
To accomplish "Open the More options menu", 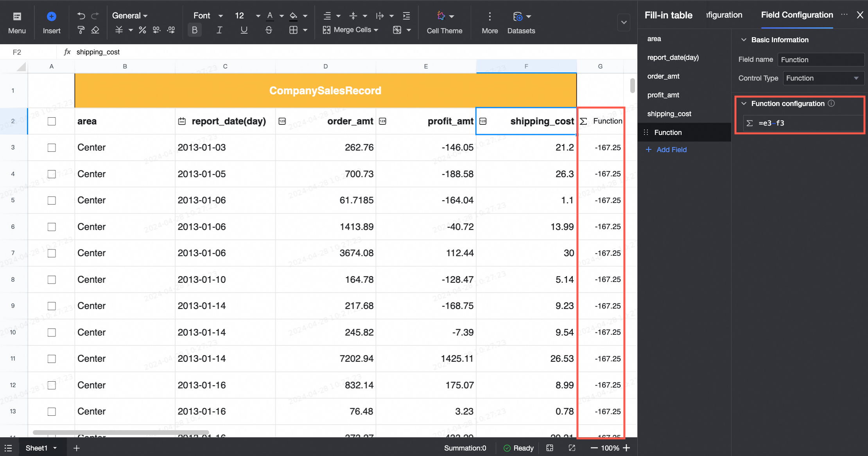I will point(490,22).
